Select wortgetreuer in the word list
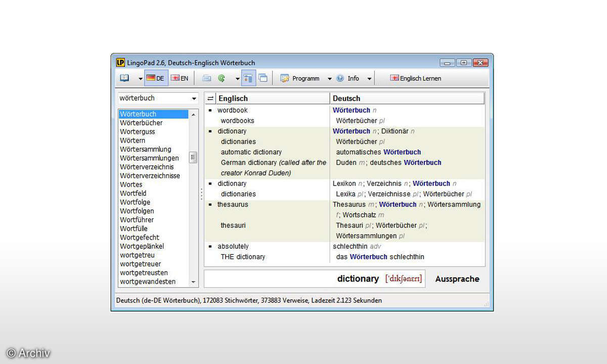 tap(141, 264)
